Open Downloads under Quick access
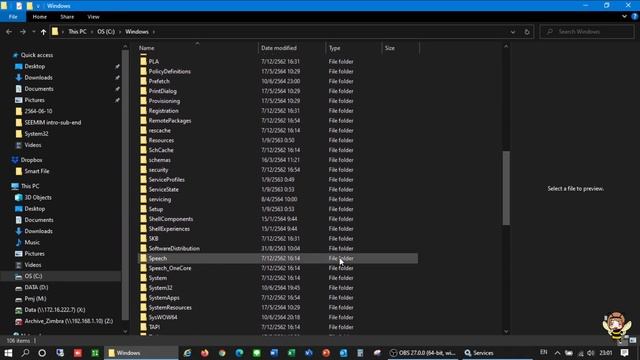 pos(38,78)
